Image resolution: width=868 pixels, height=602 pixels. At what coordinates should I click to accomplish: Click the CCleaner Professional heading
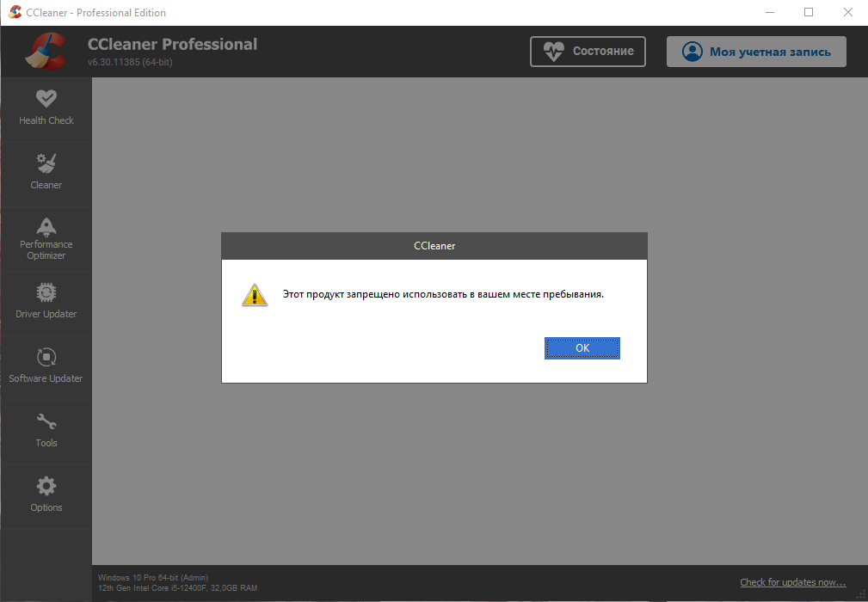point(172,44)
